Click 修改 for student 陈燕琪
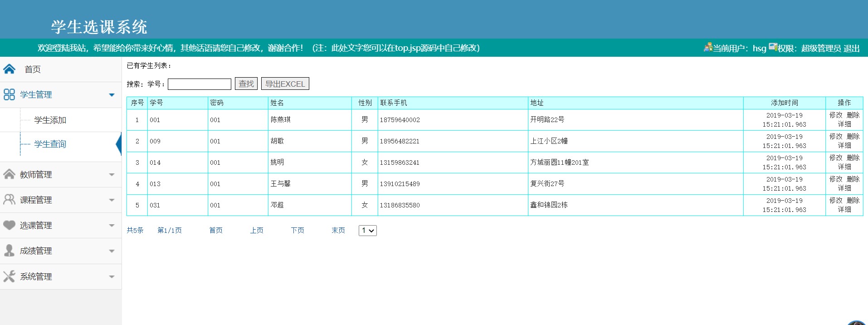This screenshot has height=325, width=868. pyautogui.click(x=836, y=115)
